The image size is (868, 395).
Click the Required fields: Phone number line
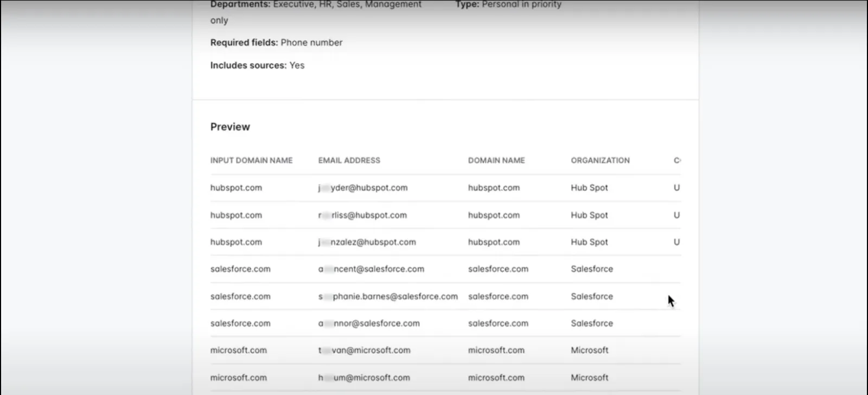click(x=276, y=42)
